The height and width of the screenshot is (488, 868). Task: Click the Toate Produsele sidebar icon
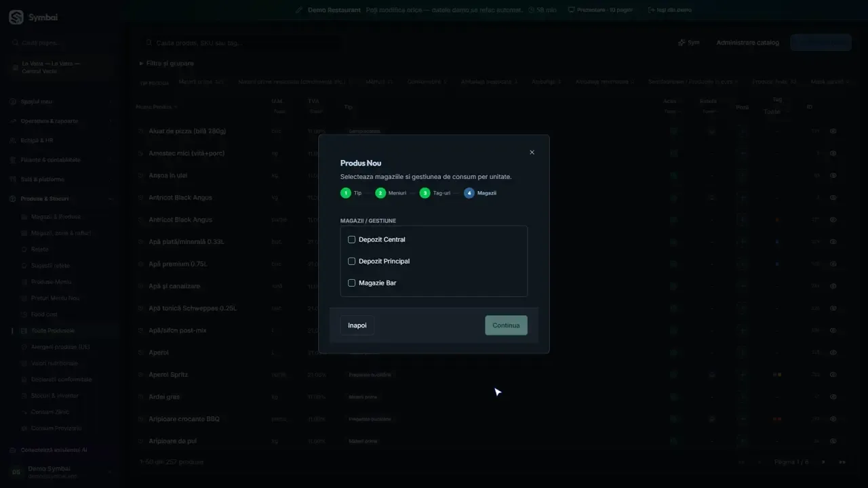point(25,331)
